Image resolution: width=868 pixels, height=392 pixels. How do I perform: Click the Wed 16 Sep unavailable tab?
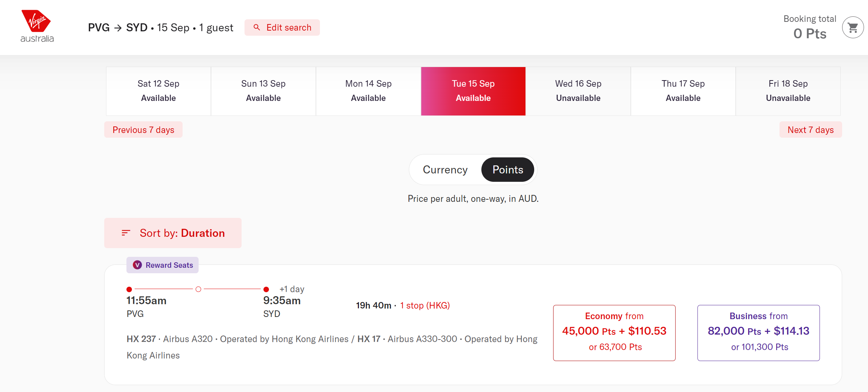tap(578, 91)
